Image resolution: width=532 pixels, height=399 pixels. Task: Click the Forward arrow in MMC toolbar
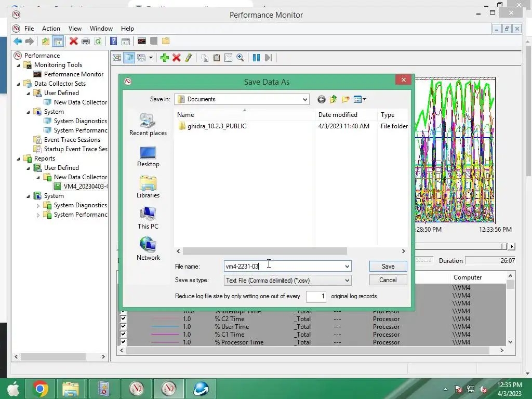coord(30,42)
